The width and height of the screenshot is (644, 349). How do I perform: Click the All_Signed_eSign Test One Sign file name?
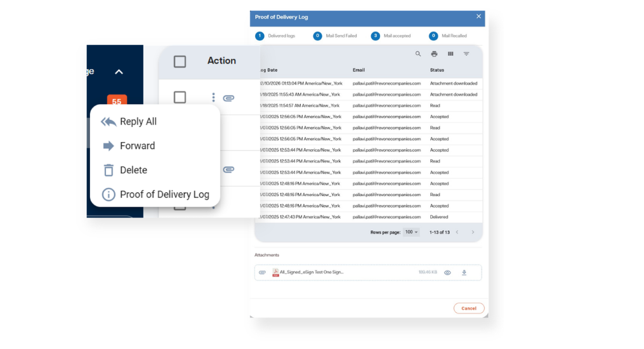(x=312, y=272)
